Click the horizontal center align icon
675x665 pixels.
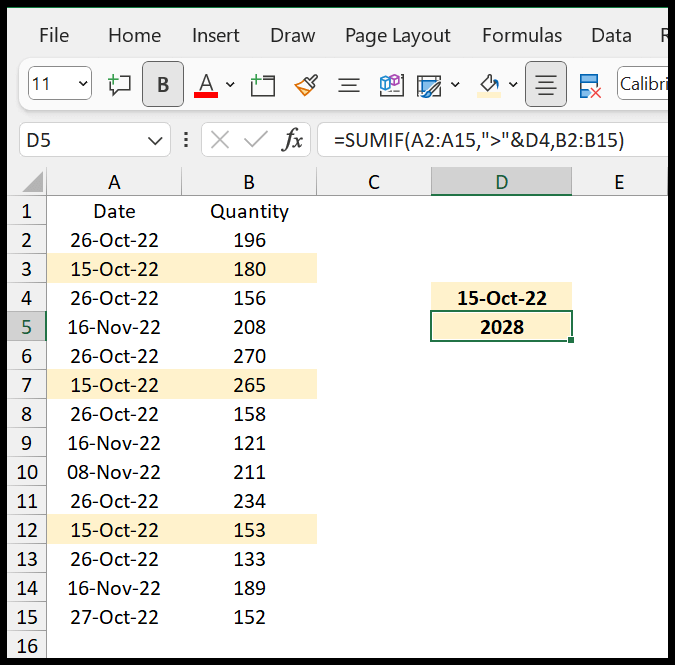tap(349, 85)
